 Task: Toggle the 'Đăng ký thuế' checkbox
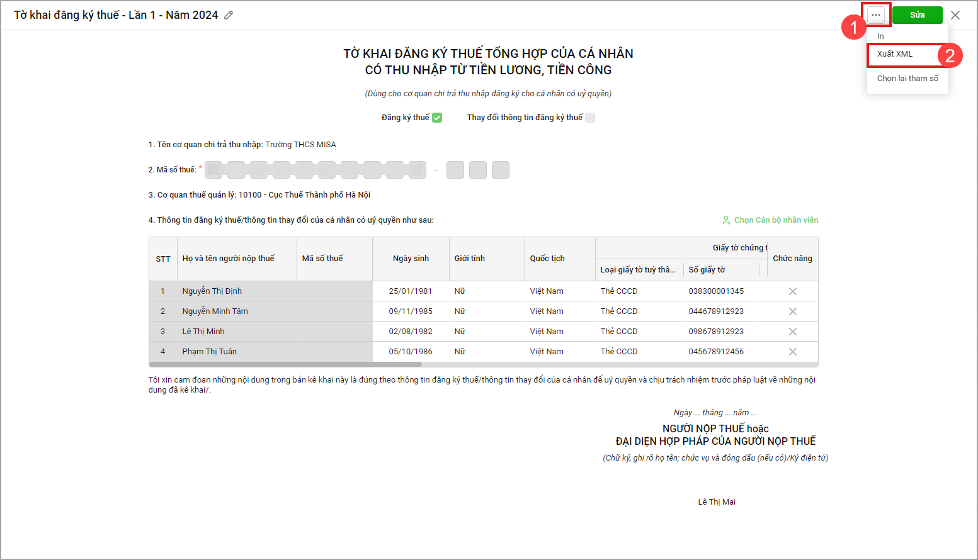tap(437, 118)
